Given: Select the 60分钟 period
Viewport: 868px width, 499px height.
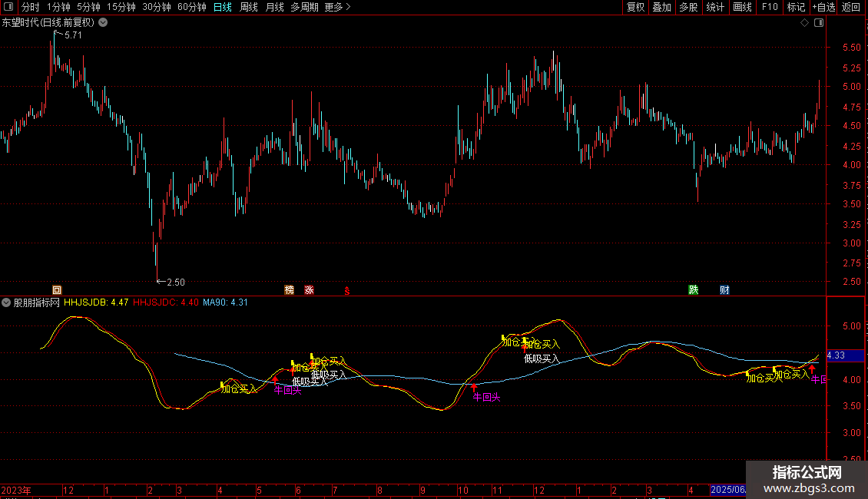Looking at the screenshot, I should [x=191, y=7].
